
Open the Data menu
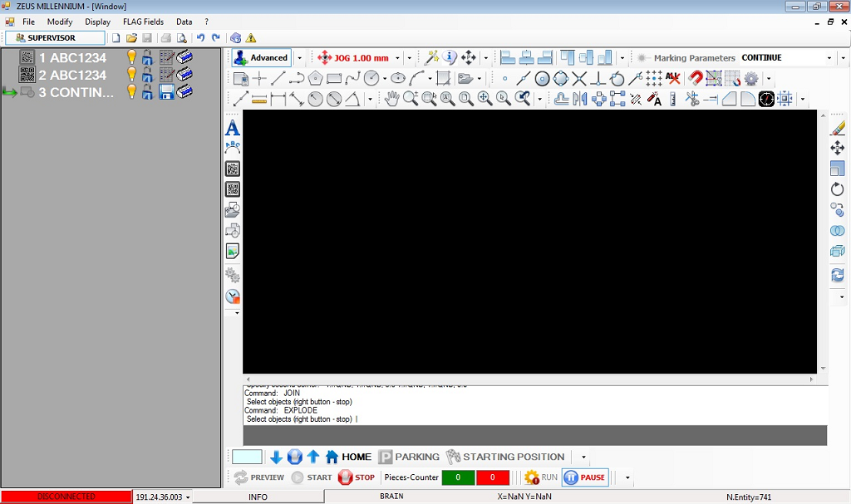click(x=184, y=22)
